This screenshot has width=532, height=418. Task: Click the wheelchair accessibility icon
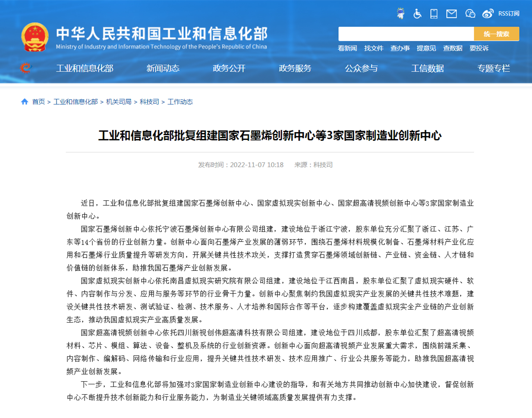coord(417,14)
